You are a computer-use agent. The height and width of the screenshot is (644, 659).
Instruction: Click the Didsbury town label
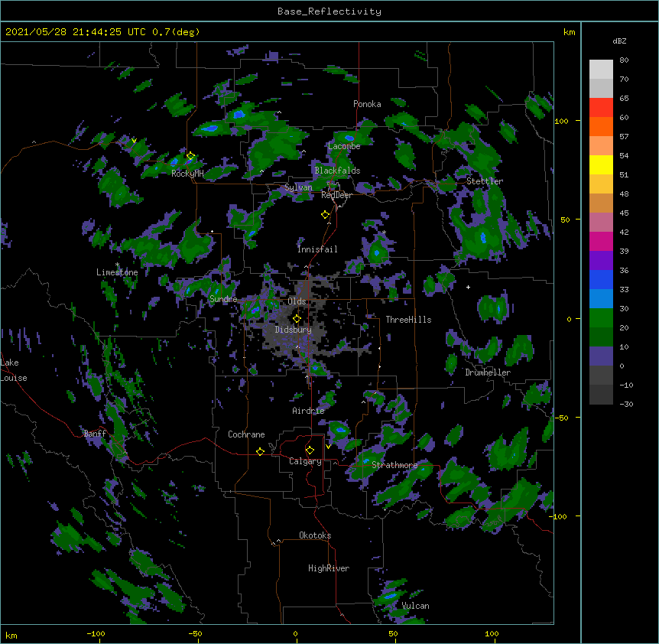(294, 330)
